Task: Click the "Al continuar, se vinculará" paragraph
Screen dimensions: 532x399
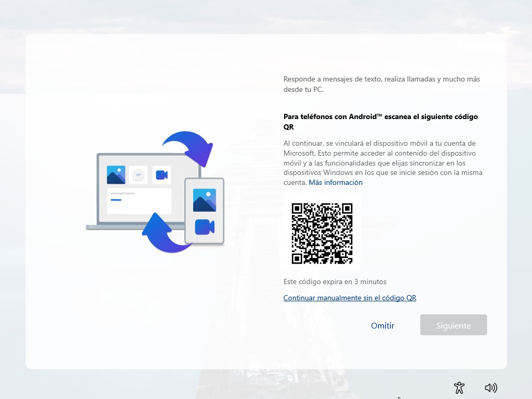Action: [383, 163]
